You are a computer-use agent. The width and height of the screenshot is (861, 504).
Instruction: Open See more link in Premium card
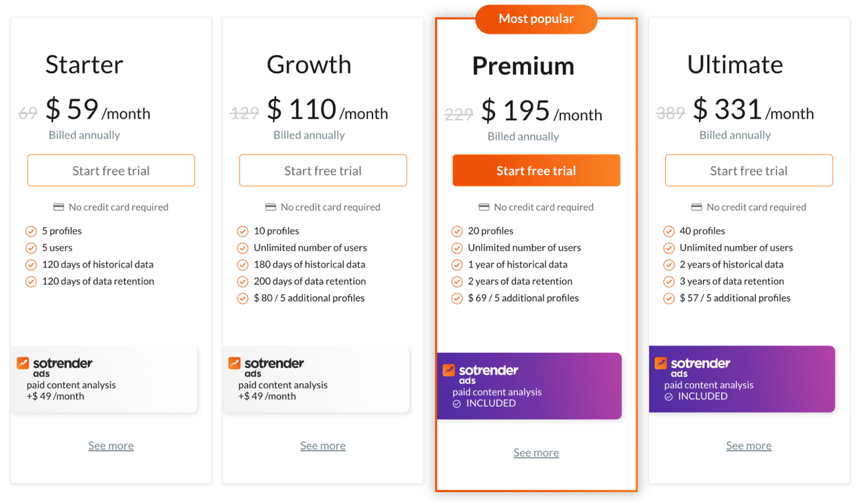(536, 452)
